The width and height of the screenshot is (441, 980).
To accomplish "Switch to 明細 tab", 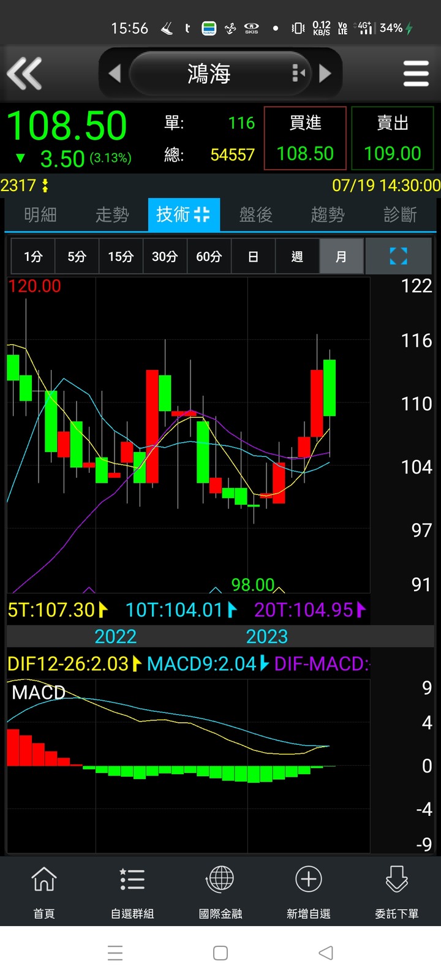I will coord(40,214).
